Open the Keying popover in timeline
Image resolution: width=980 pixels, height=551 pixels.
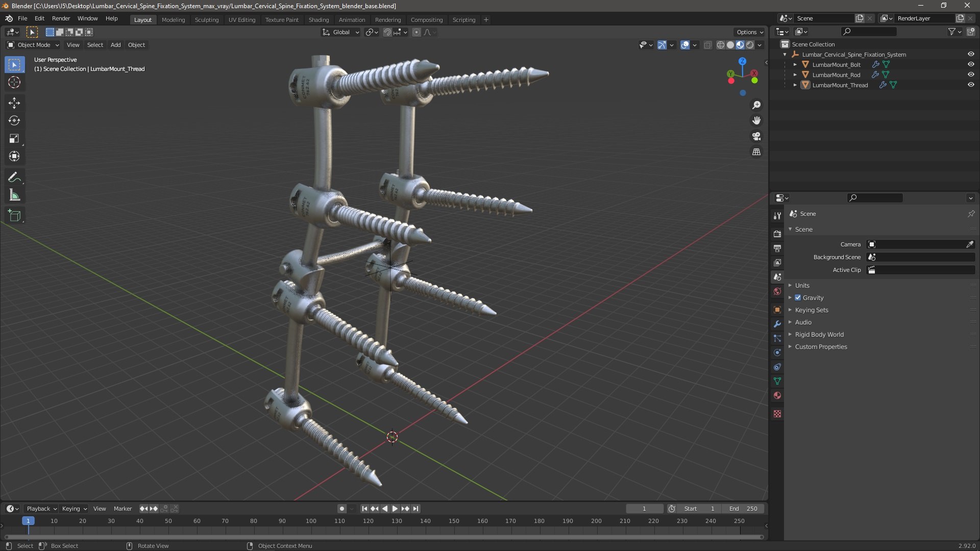click(74, 509)
